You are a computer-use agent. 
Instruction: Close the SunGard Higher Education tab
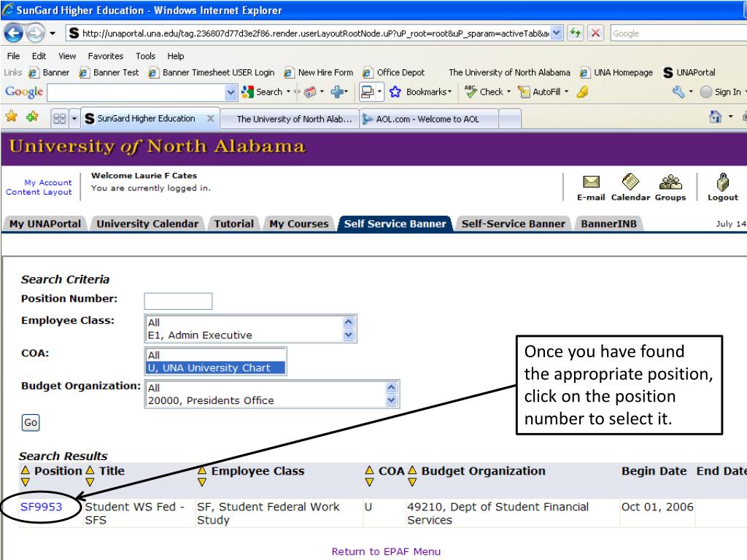pyautogui.click(x=210, y=118)
